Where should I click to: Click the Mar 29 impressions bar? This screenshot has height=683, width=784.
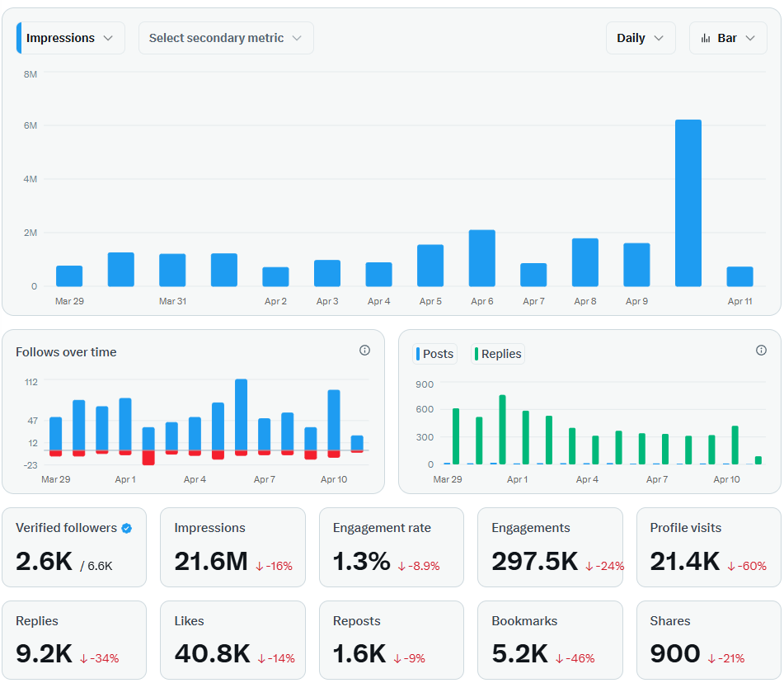69,276
